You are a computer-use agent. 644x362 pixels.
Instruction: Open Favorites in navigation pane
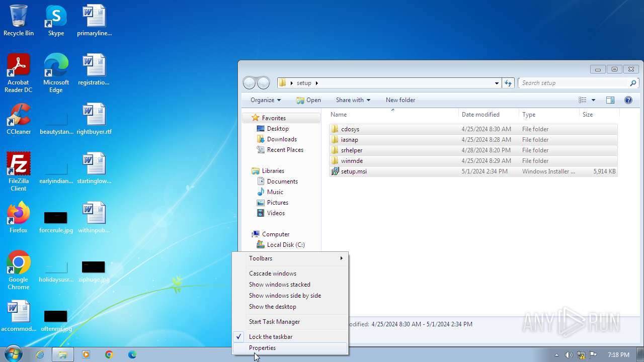click(x=274, y=118)
